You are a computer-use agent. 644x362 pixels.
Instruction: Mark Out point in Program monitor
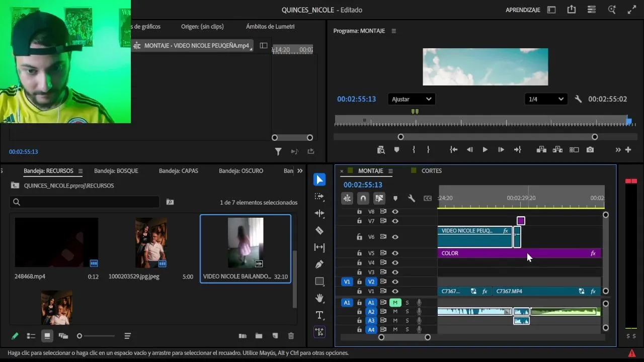[x=428, y=150]
